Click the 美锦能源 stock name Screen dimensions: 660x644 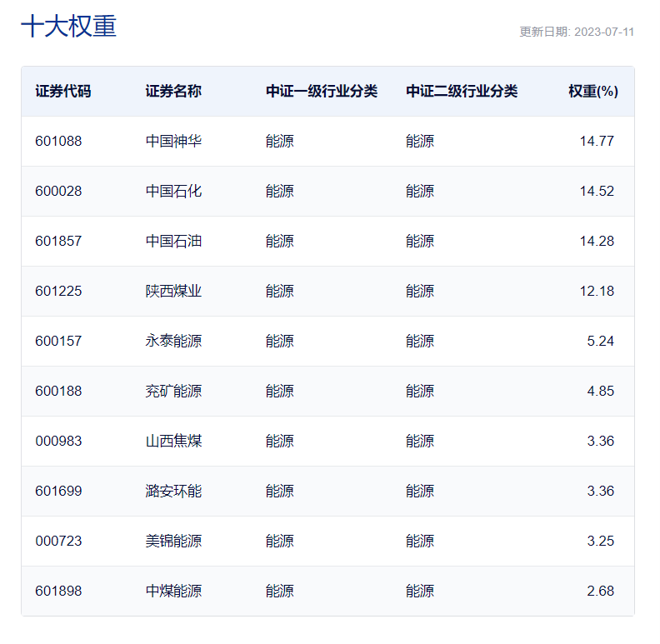pos(173,541)
